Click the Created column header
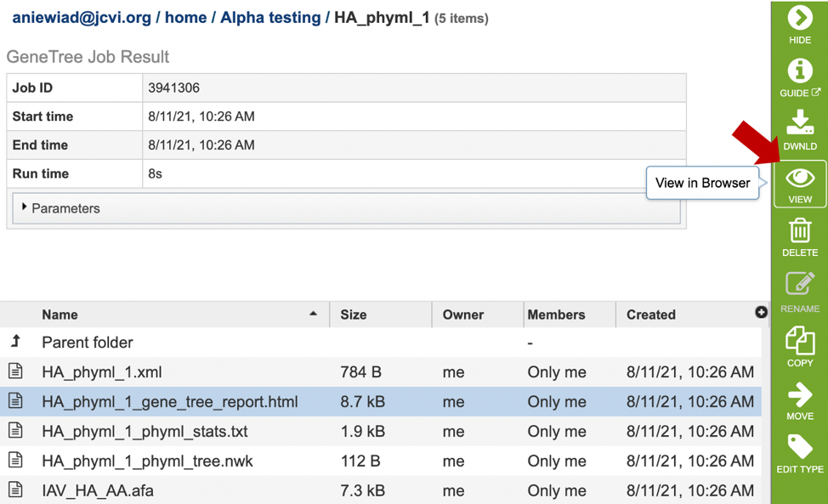This screenshot has height=504, width=828. [650, 314]
